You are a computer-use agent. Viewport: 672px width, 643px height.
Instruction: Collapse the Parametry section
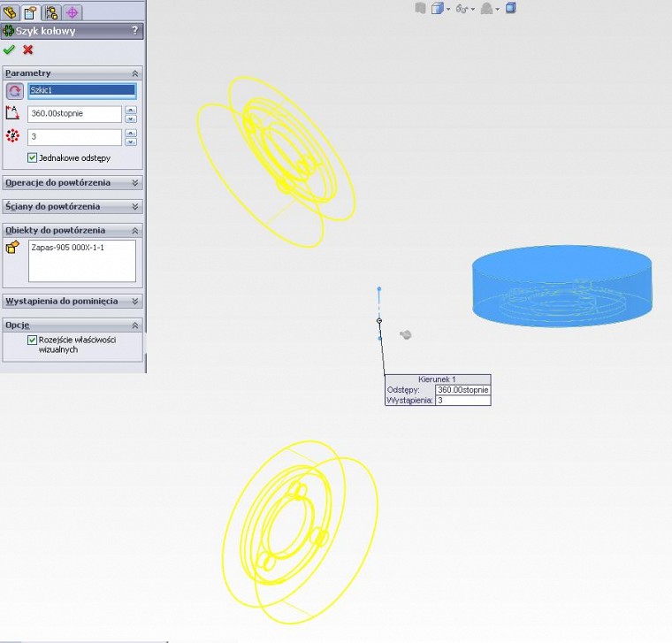(x=135, y=73)
